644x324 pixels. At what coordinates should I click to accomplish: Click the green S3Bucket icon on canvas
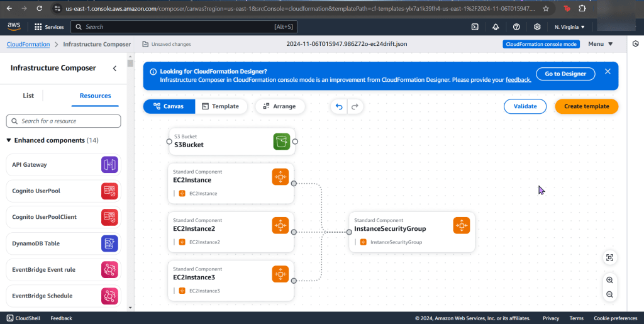[x=282, y=142]
